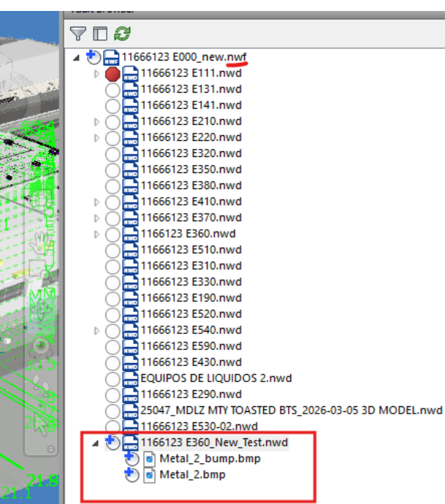The image size is (445, 504).
Task: Select file name 11666123 E530-02.nwd
Action: (199, 427)
